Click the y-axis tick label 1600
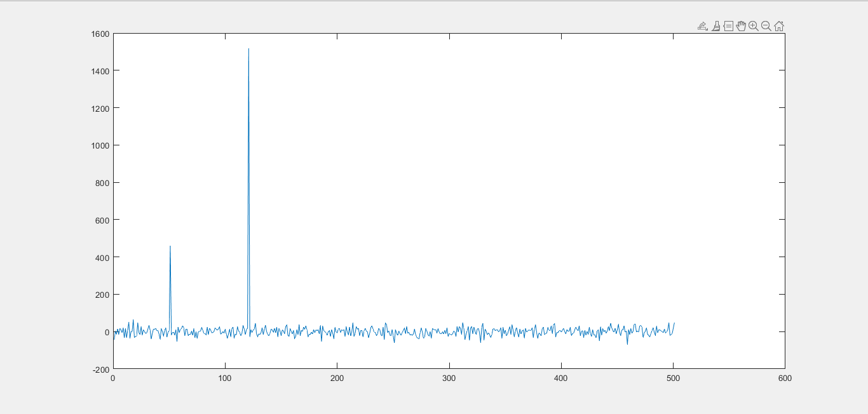This screenshot has height=414, width=868. 101,34
